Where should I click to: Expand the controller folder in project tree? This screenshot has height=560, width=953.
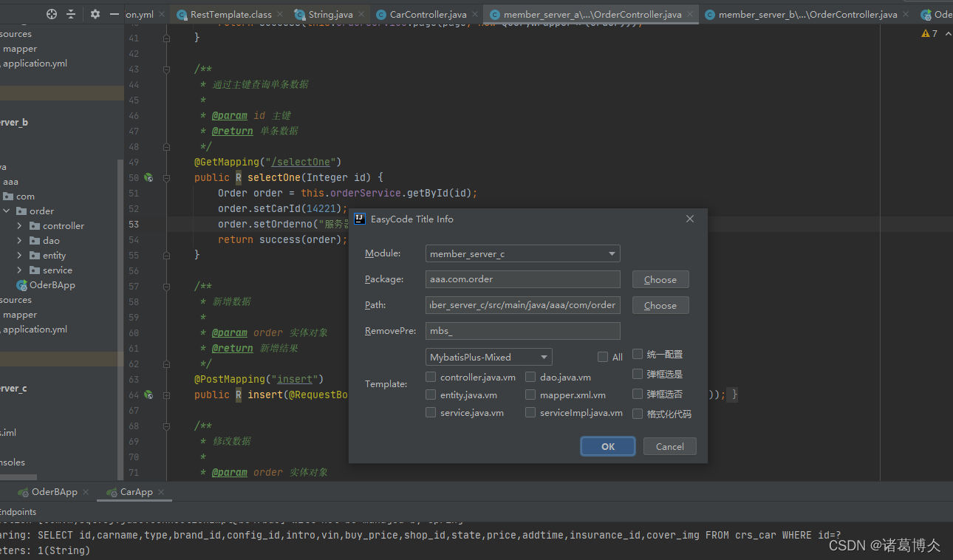click(19, 226)
